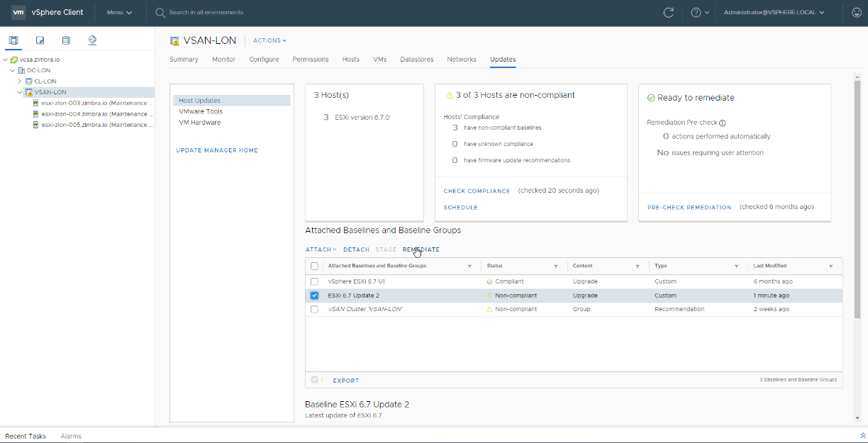Open the Networking inventory view icon
The image size is (868, 443).
click(92, 40)
